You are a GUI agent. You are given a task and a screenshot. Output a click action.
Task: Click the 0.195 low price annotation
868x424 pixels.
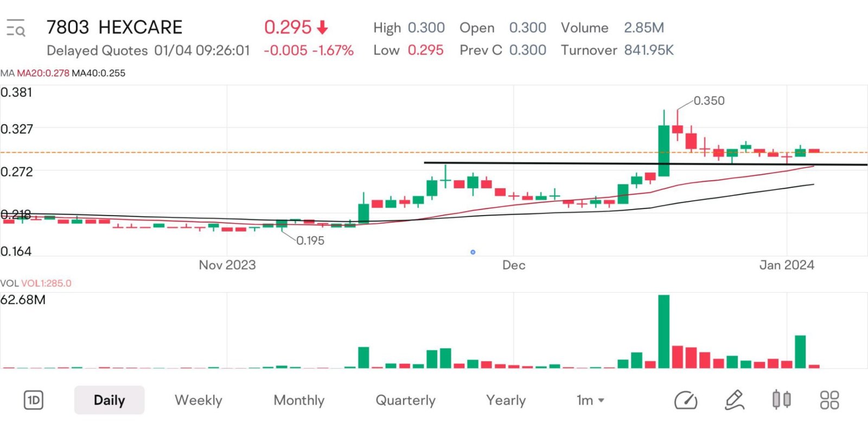(x=310, y=241)
